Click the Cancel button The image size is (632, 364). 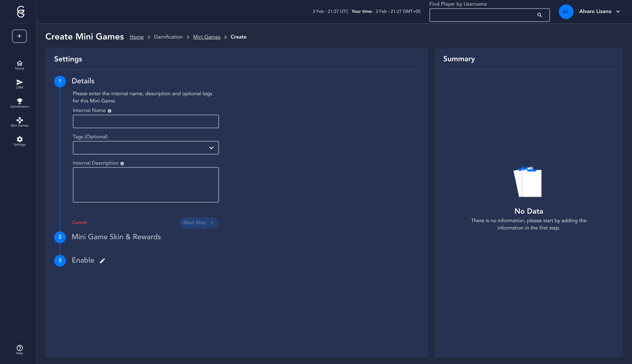(x=79, y=223)
